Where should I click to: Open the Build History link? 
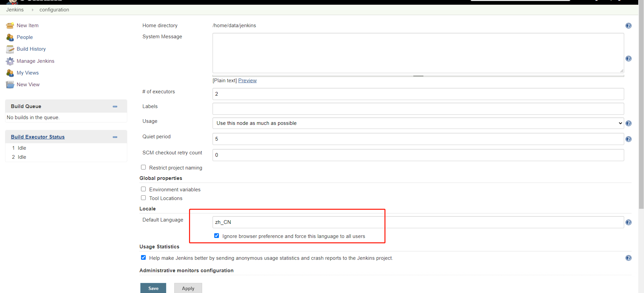coord(31,49)
